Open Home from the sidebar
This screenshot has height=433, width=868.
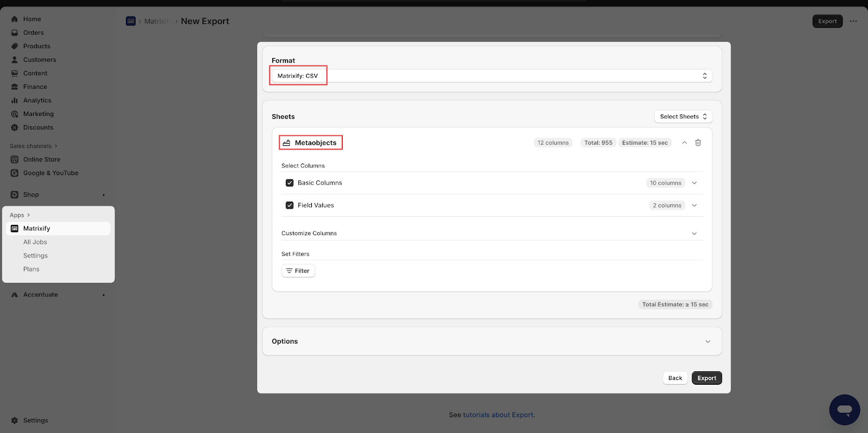pos(31,19)
